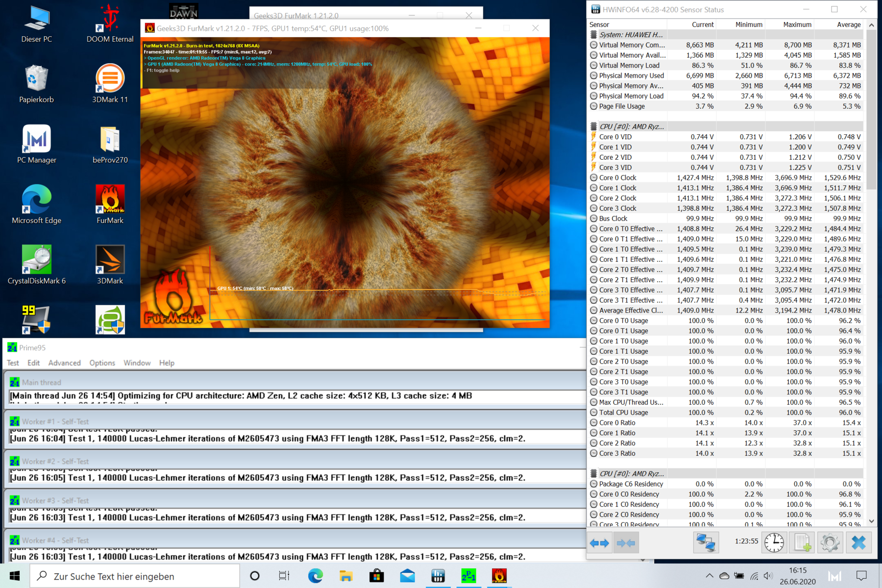Click the HWiNFO scrollbar up arrow
This screenshot has height=588, width=882.
click(871, 25)
